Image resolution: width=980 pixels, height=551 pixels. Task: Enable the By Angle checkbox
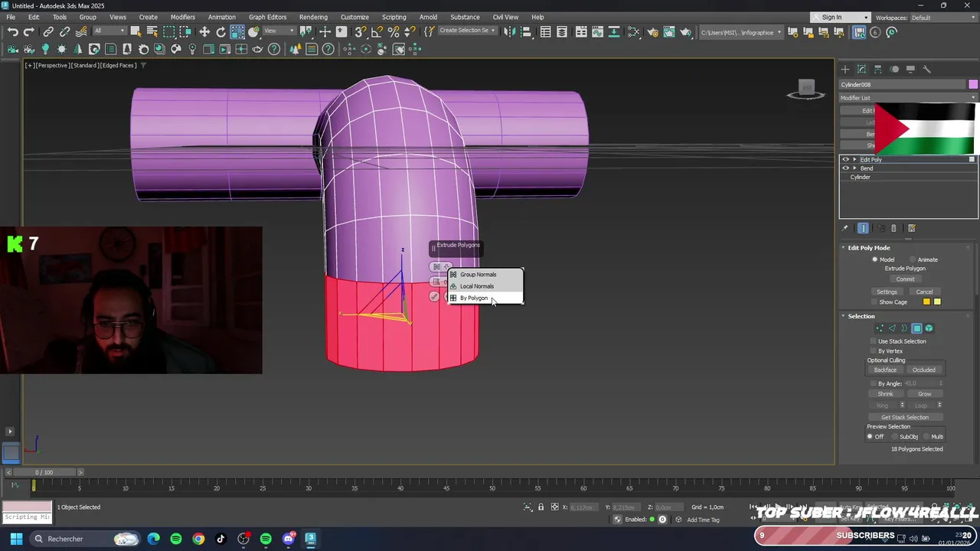tap(874, 383)
